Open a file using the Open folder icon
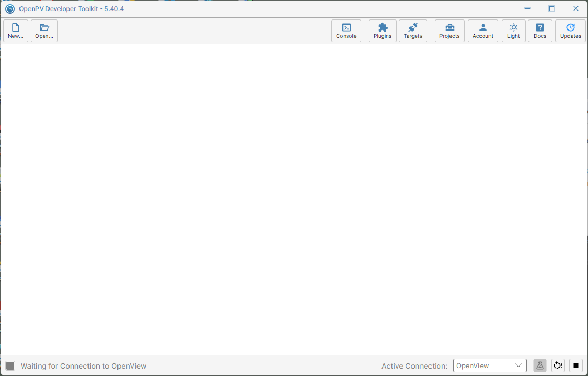Screen dimensions: 588x376 tap(44, 31)
